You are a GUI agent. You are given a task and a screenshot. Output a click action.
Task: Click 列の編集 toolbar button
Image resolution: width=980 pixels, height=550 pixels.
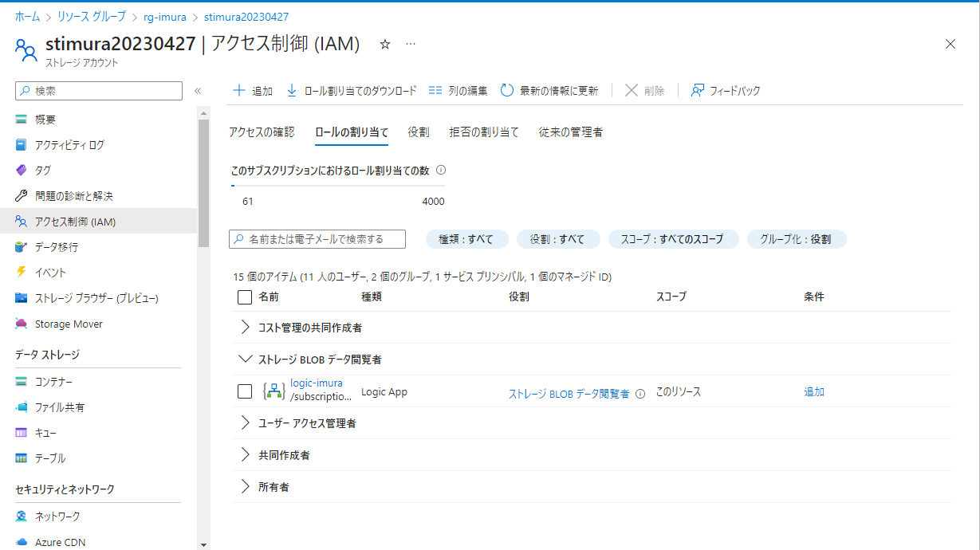coord(458,91)
